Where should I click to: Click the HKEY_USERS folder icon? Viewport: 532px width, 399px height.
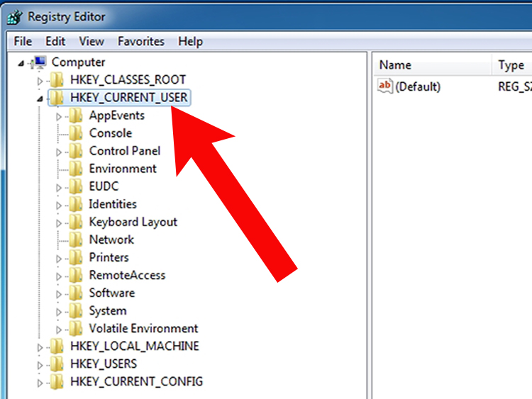tap(57, 364)
